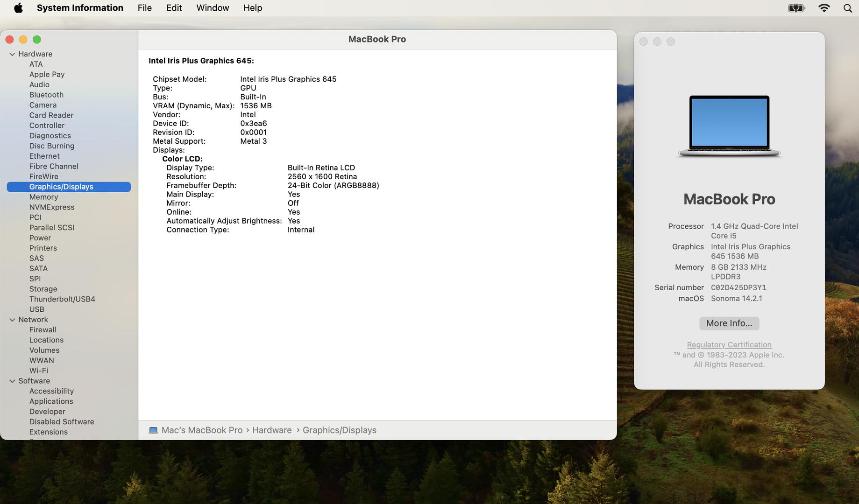Select Volumes under Network

pyautogui.click(x=44, y=350)
